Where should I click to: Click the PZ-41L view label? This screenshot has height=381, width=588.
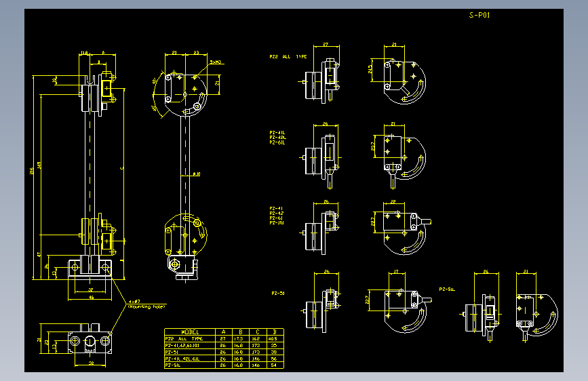(x=277, y=133)
